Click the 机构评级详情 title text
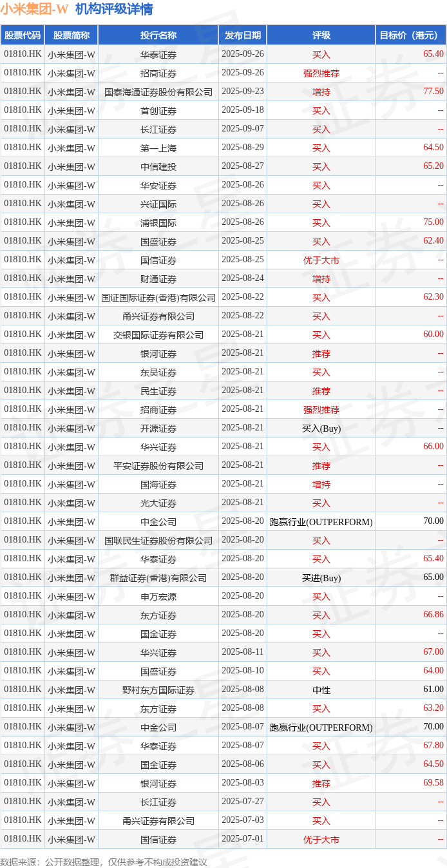Screen dimensions: 447x868 click(114, 9)
